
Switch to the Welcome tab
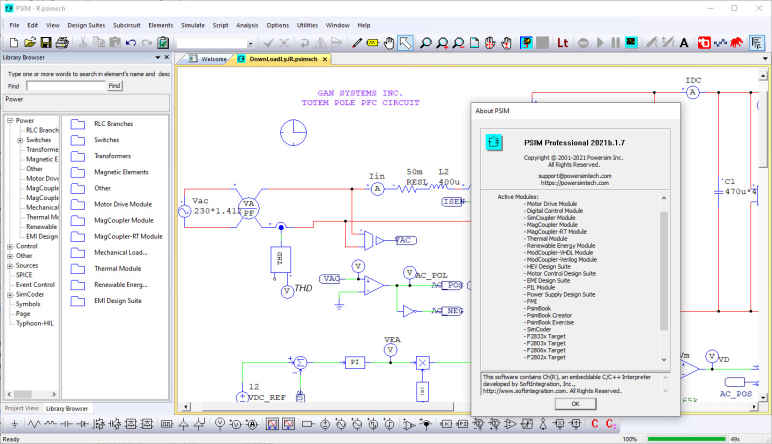(x=213, y=59)
